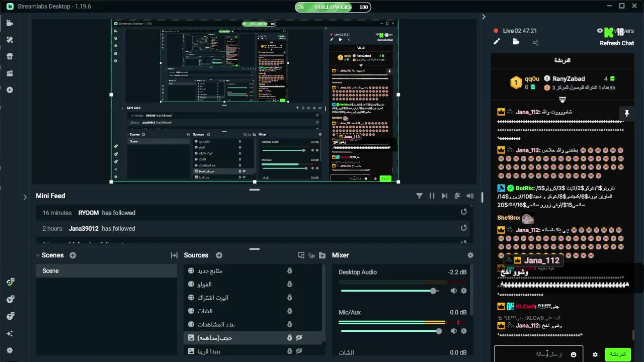This screenshot has height=362, width=644.
Task: Select the حجب(مداهمه) source row
Action: click(x=254, y=338)
